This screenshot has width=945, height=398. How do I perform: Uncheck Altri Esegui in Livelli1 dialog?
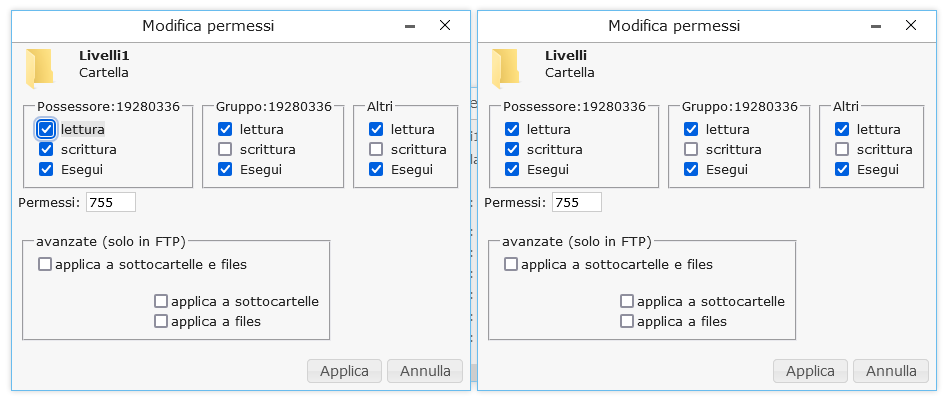pos(376,169)
